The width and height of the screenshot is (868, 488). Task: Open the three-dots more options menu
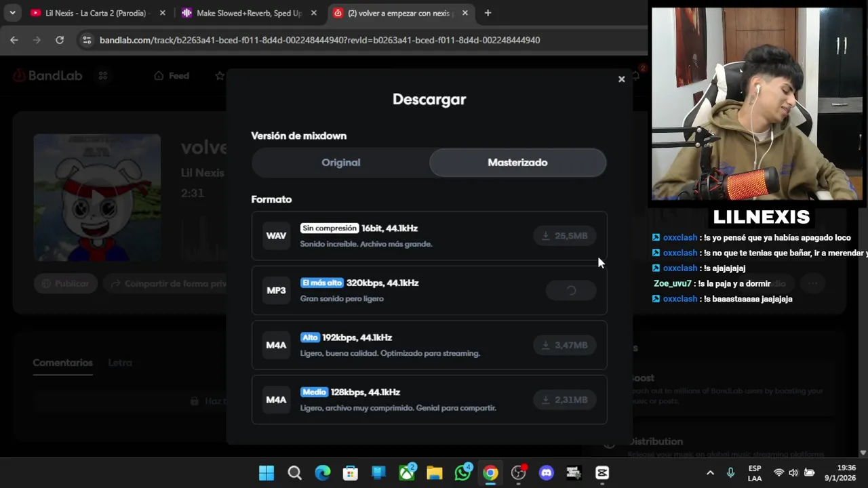coord(813,283)
